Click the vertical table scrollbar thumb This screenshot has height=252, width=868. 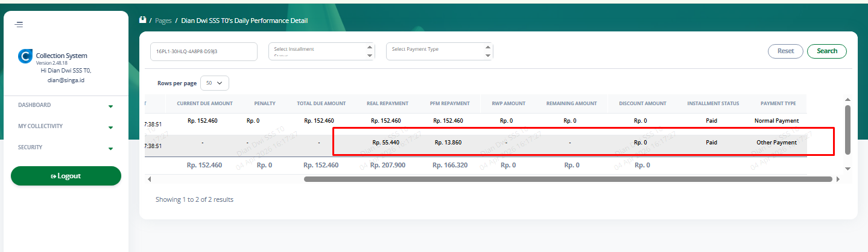point(847,129)
